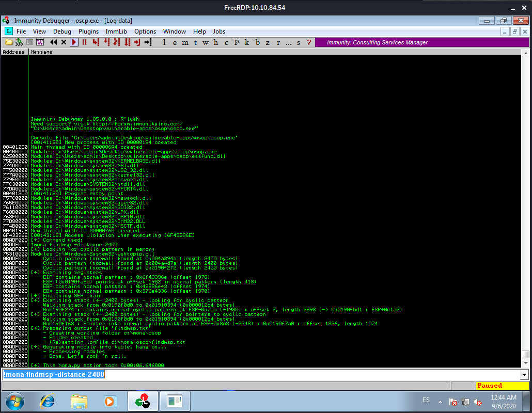This screenshot has width=532, height=413.
Task: Show handles with h button
Action: pyautogui.click(x=216, y=42)
